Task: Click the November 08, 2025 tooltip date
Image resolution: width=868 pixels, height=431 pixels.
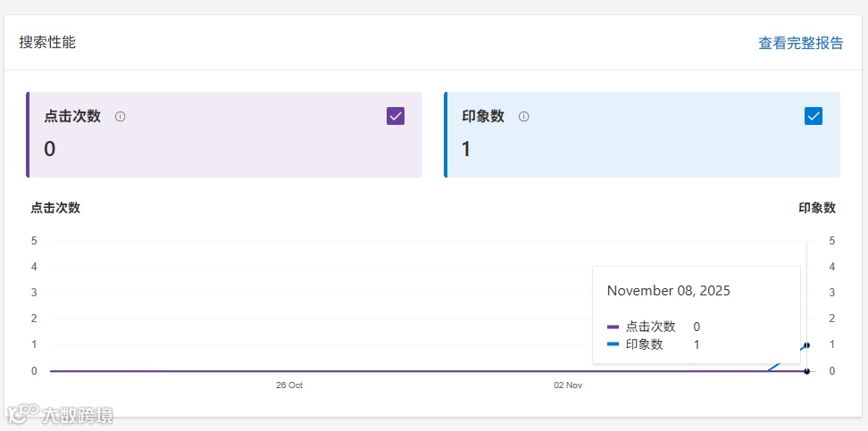Action: (x=669, y=291)
